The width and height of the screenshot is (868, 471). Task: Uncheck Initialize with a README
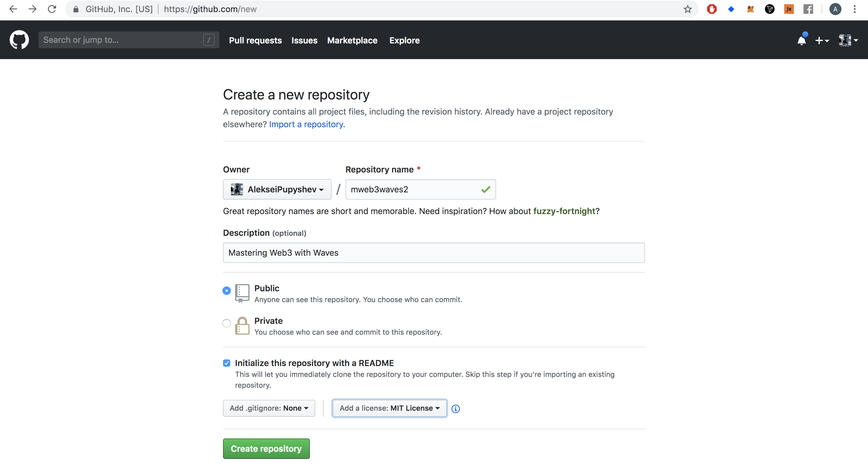click(226, 363)
